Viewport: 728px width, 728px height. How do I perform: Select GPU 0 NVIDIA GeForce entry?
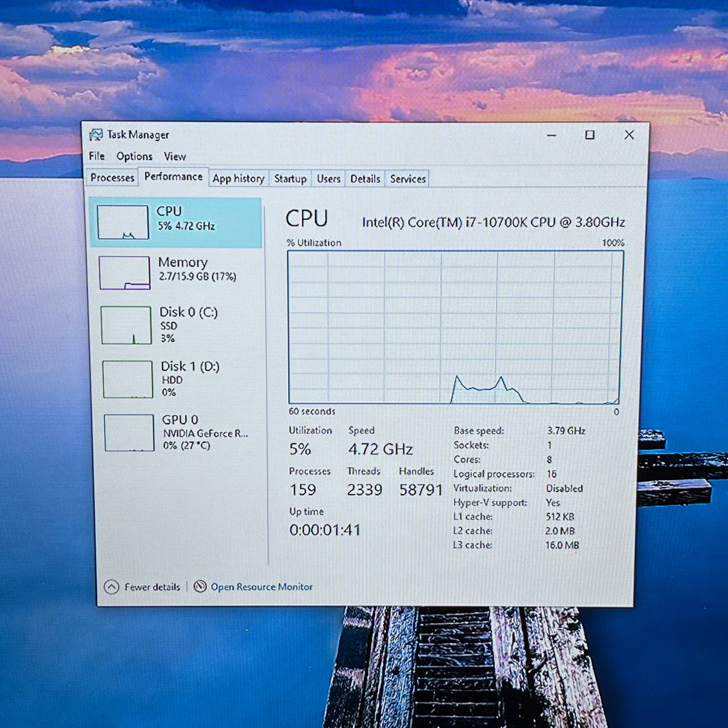(x=180, y=432)
